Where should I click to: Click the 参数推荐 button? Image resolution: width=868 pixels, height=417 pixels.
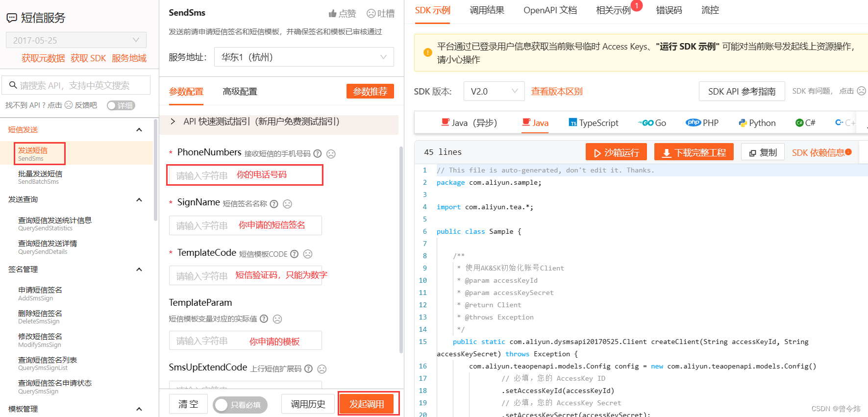pos(370,91)
